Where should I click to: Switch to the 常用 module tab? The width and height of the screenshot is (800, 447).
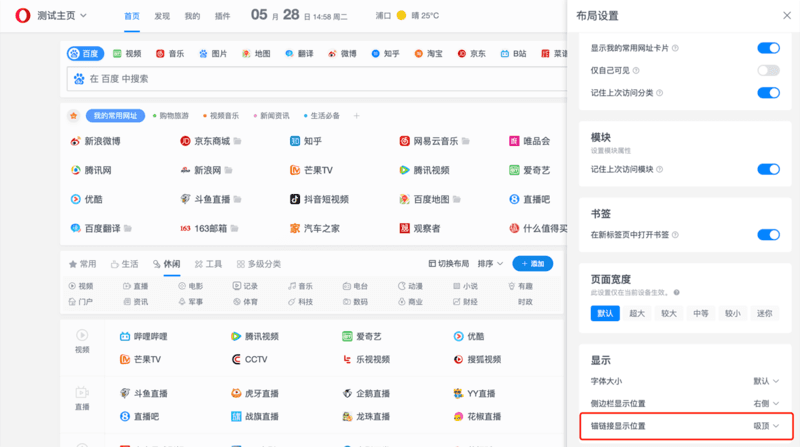click(x=83, y=264)
